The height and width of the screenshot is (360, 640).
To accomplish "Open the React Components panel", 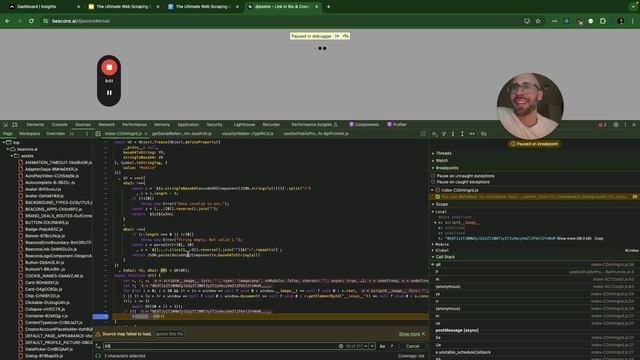I will pyautogui.click(x=364, y=125).
